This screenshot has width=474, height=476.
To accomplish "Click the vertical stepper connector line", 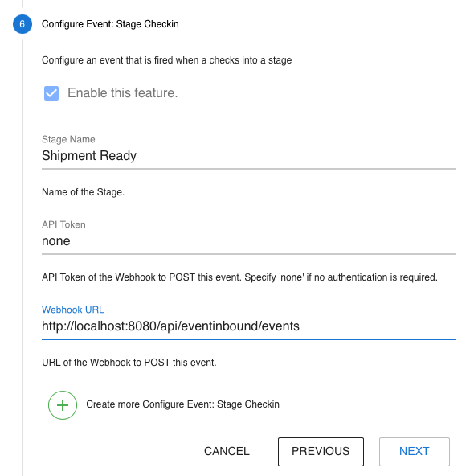I will tap(22, 255).
